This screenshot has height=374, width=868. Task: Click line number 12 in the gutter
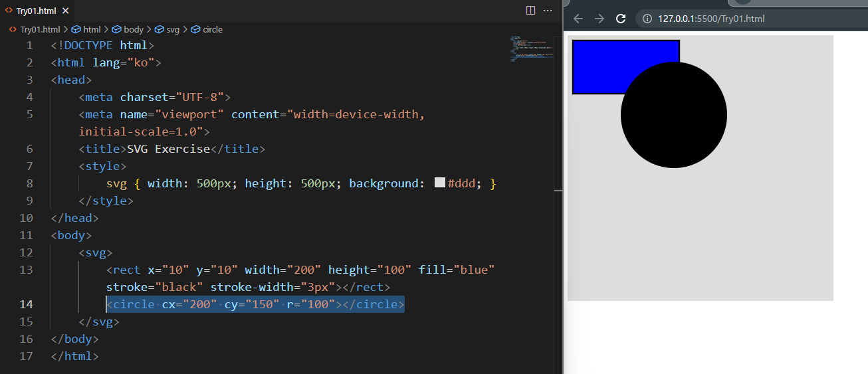[x=26, y=252]
